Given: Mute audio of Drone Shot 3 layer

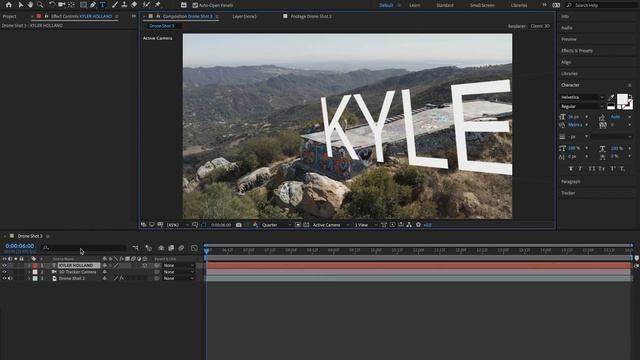Looking at the screenshot, I should point(10,278).
